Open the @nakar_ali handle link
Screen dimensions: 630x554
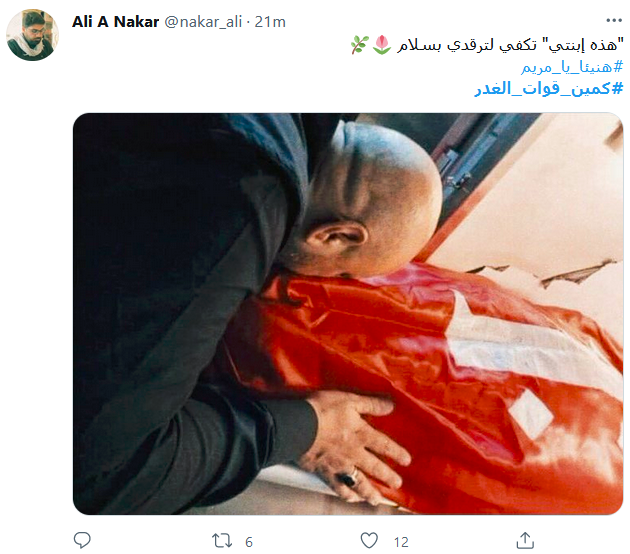coord(203,22)
